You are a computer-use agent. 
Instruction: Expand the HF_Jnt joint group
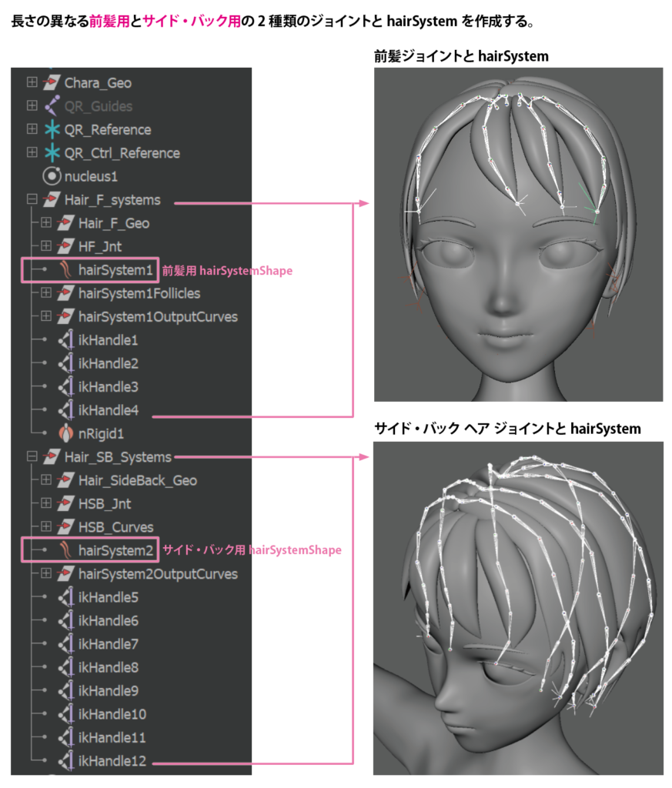click(46, 246)
